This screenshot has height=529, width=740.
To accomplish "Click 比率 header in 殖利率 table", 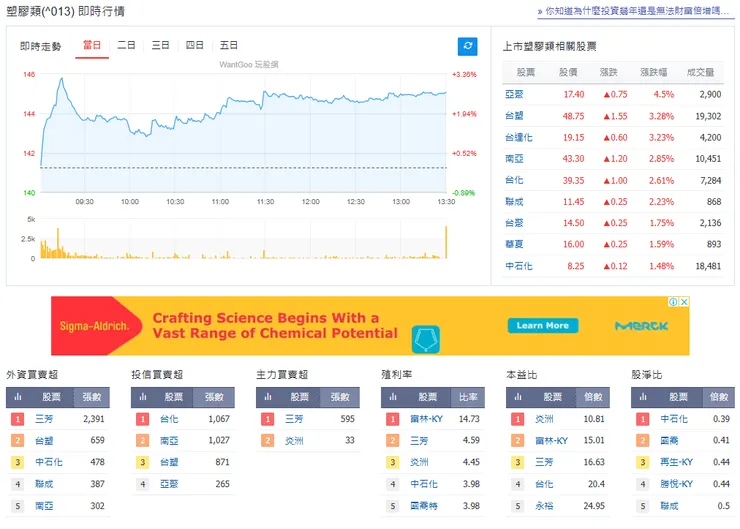I will click(x=468, y=397).
